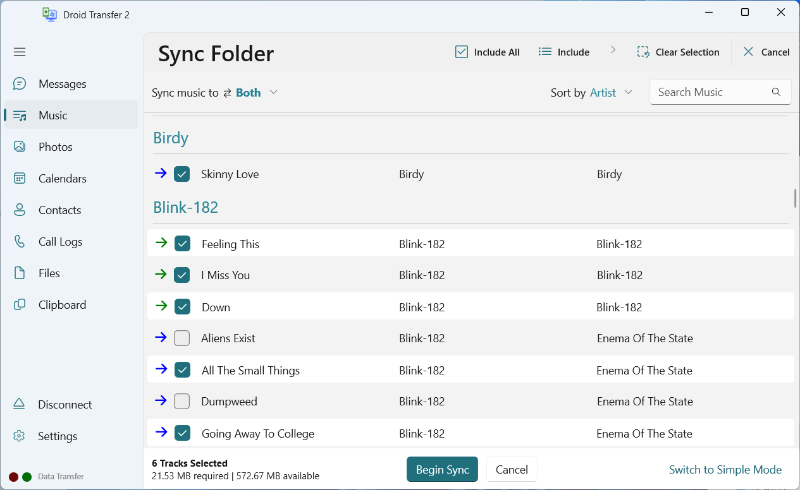Click the Files document icon

pos(19,273)
